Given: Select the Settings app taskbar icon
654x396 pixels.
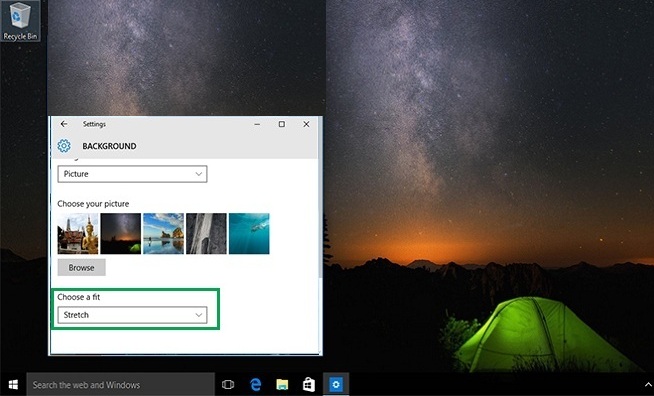Looking at the screenshot, I should click(x=336, y=384).
